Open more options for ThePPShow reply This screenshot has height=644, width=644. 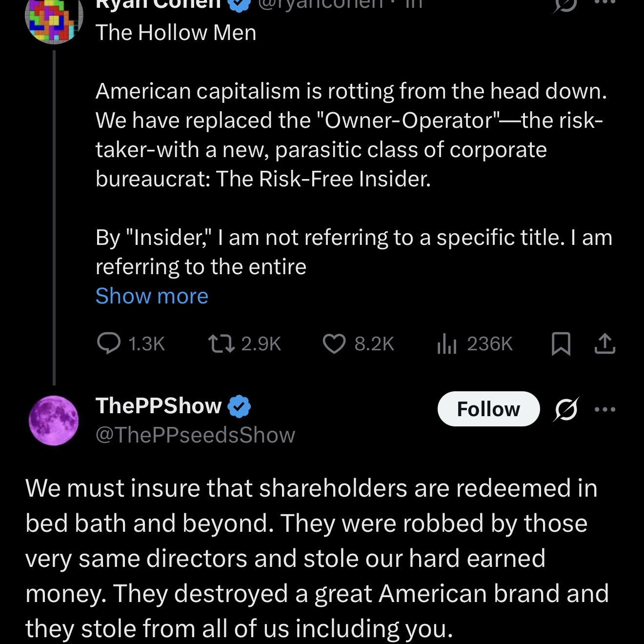pos(605,409)
